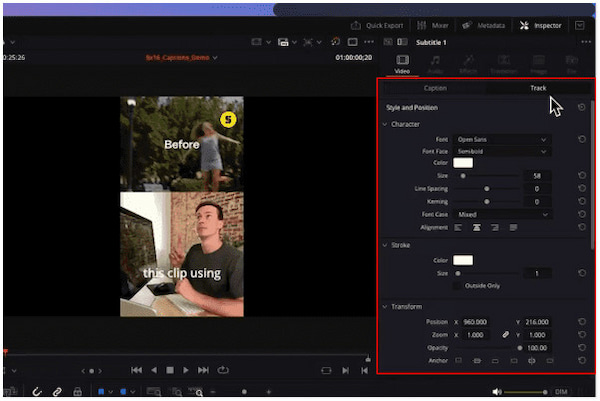600x401 pixels.
Task: Switch to the Track tab
Action: pos(538,88)
